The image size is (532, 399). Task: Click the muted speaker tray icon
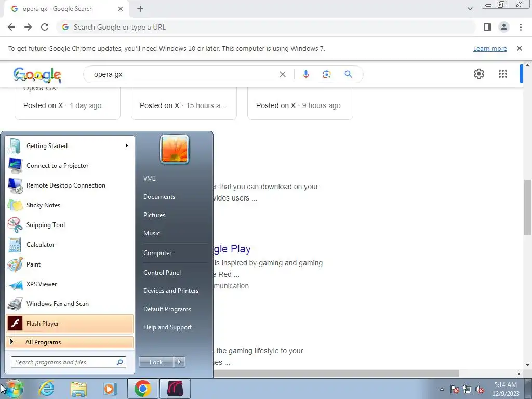[480, 390]
